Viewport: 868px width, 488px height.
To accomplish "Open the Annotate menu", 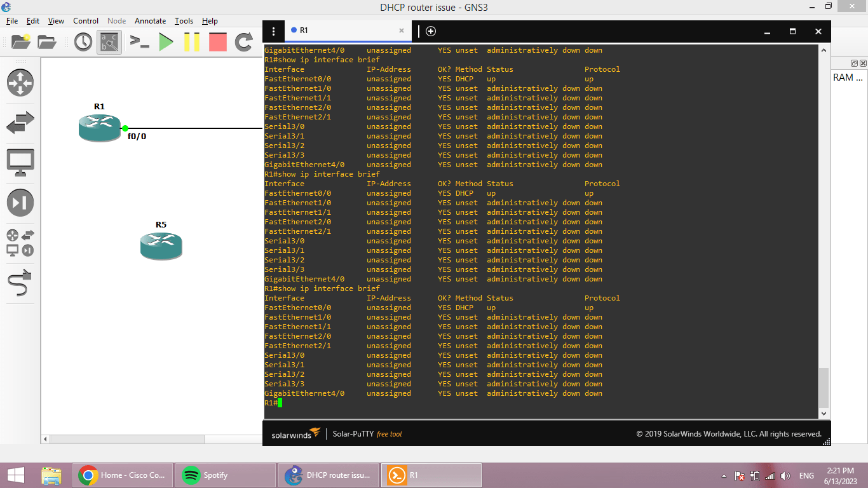I will click(x=150, y=20).
